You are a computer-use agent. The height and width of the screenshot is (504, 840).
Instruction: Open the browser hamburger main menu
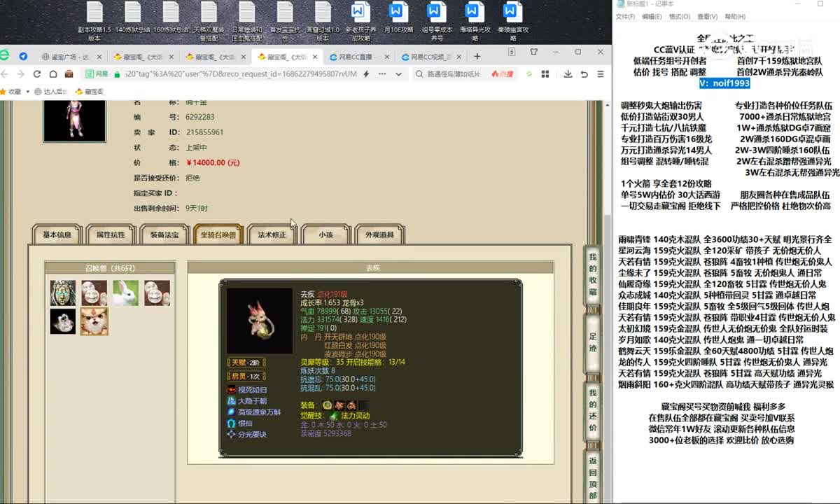(600, 74)
